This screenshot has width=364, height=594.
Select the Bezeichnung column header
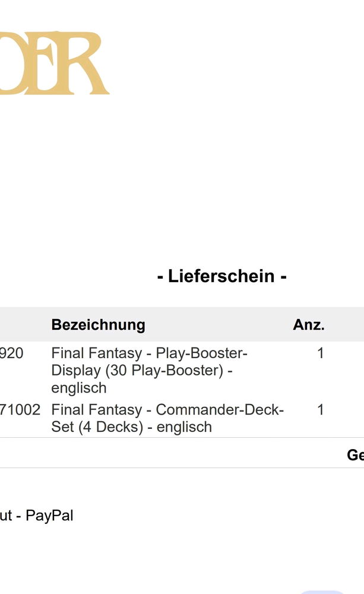pyautogui.click(x=98, y=325)
